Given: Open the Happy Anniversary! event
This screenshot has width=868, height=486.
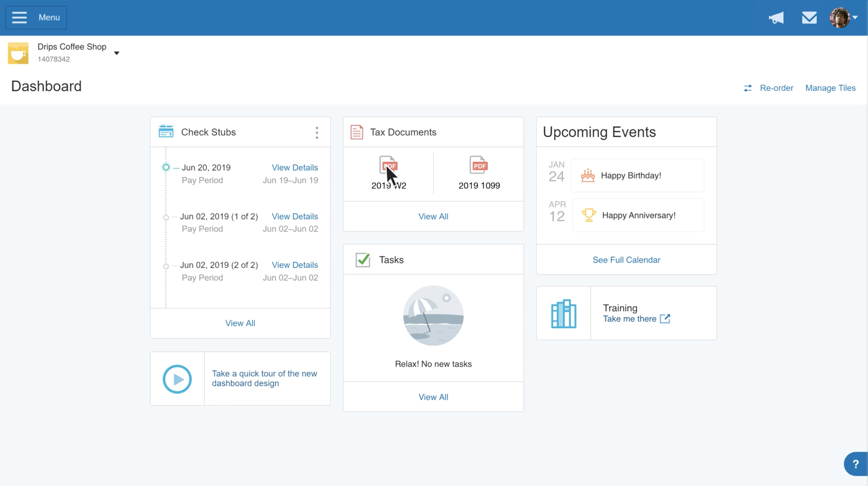Looking at the screenshot, I should (638, 215).
